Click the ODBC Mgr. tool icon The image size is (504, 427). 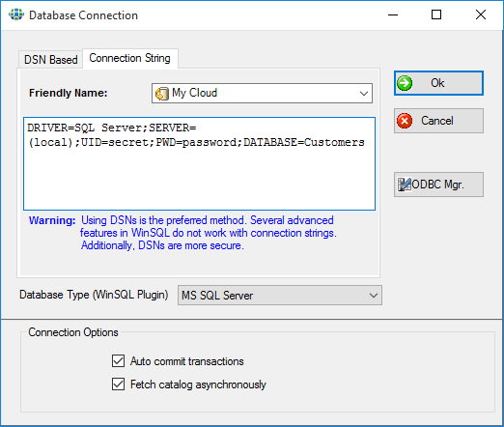tap(405, 185)
